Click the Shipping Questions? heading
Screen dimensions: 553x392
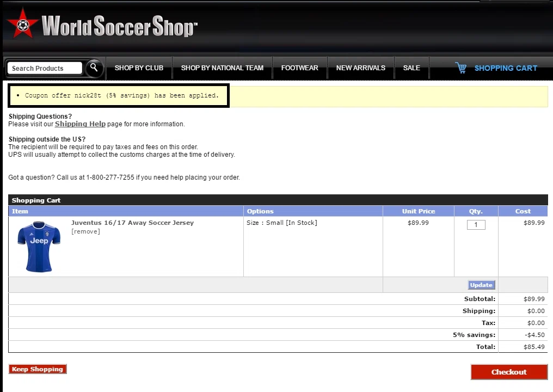[x=40, y=116]
